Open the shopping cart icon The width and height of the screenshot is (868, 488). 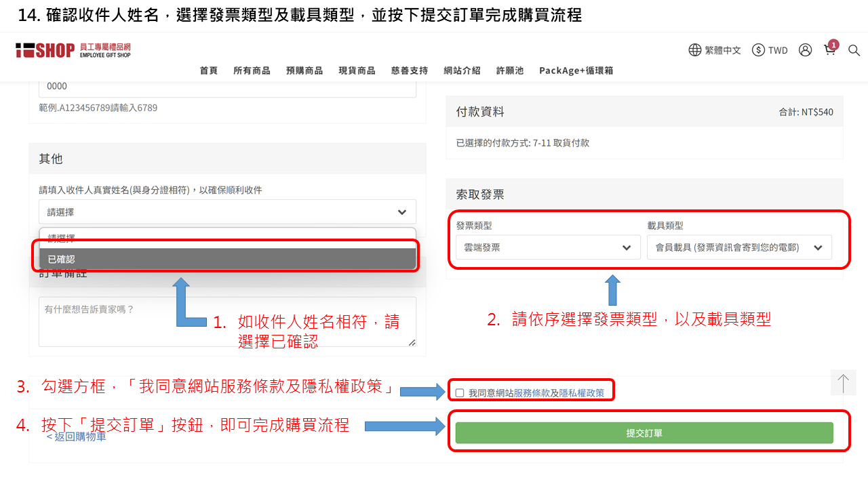(829, 50)
